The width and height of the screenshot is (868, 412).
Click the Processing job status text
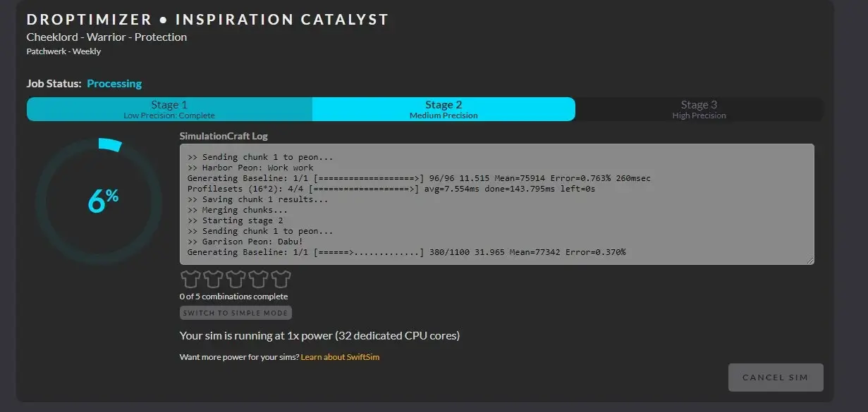(x=114, y=84)
